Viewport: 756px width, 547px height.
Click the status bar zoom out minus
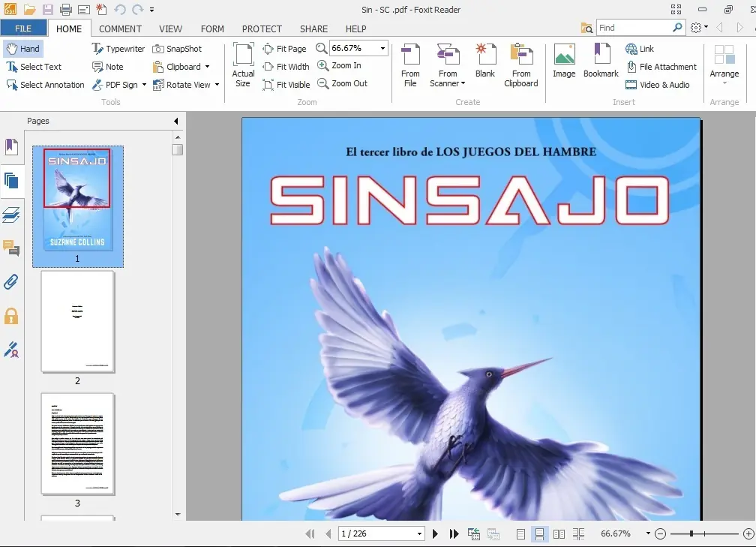pos(661,533)
